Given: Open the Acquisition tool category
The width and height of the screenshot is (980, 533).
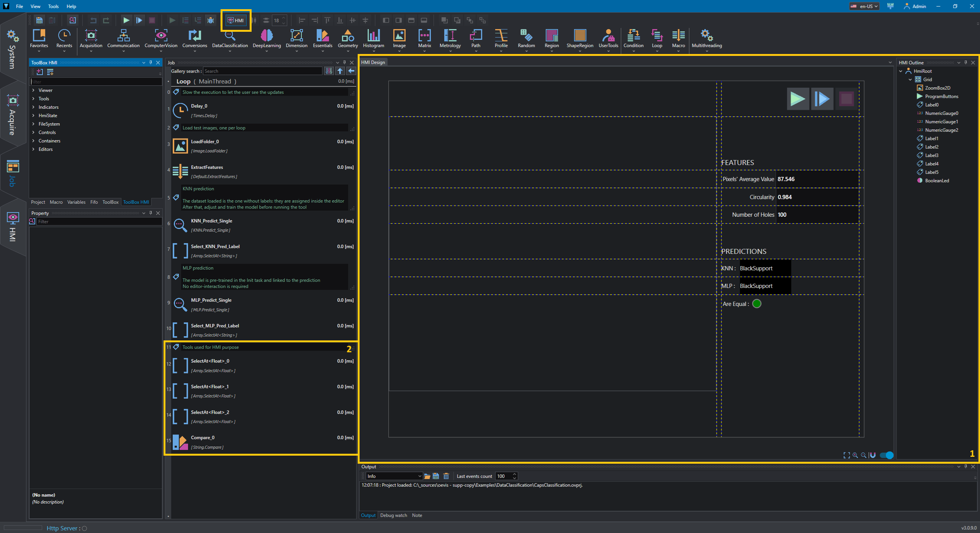Looking at the screenshot, I should pyautogui.click(x=91, y=39).
